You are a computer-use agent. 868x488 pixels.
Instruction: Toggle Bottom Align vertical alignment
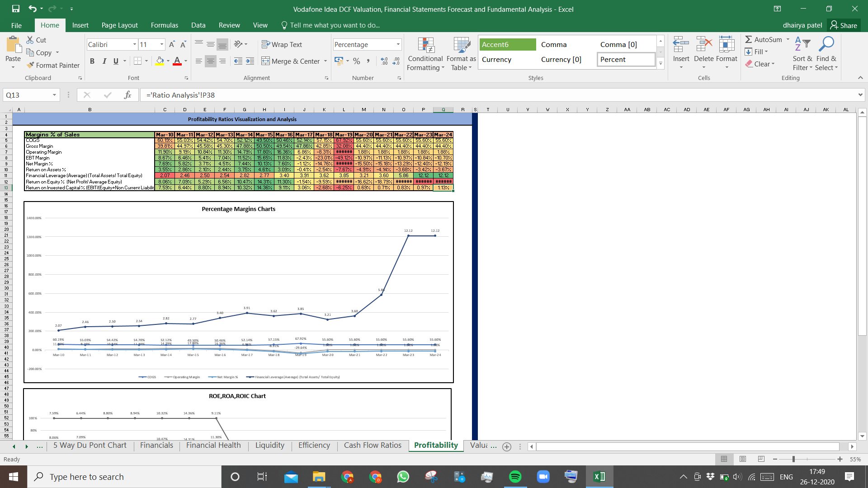[222, 44]
